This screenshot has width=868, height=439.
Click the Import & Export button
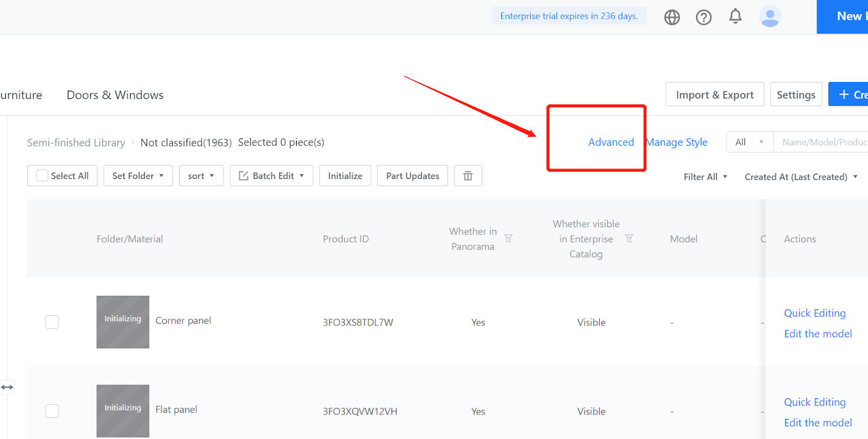[x=714, y=95]
